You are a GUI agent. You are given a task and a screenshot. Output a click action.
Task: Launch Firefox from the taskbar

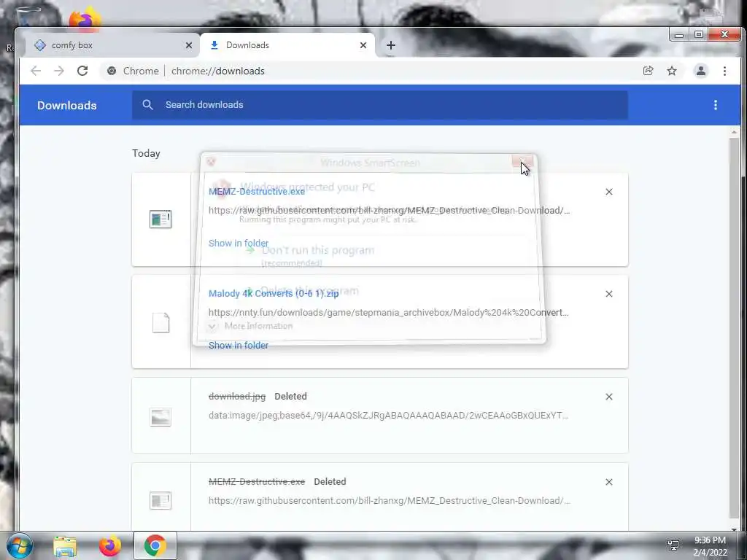click(110, 545)
